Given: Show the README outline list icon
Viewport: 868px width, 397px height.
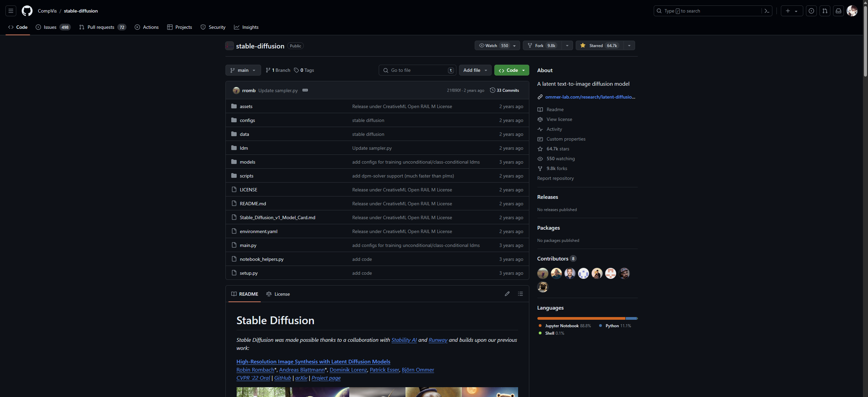Looking at the screenshot, I should (520, 294).
